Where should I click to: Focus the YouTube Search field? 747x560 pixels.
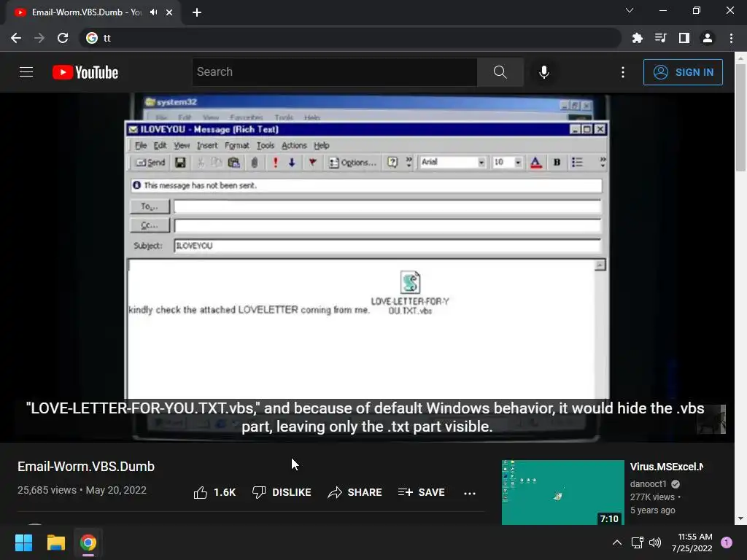point(335,72)
